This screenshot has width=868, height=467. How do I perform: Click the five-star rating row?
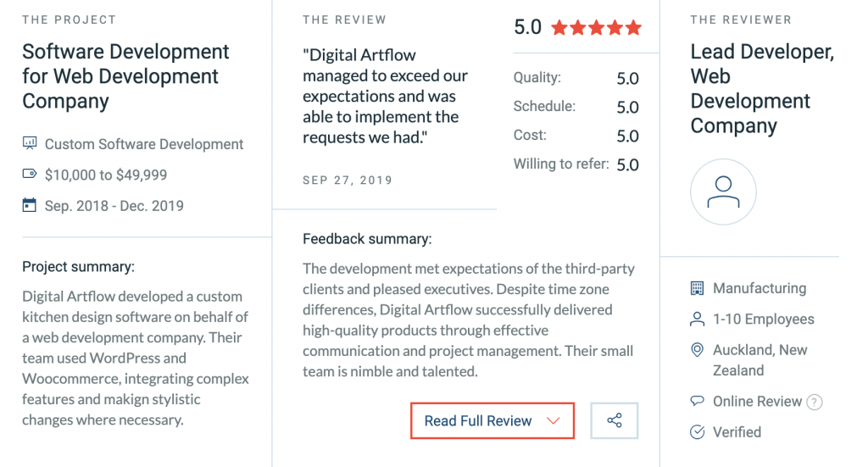597,28
